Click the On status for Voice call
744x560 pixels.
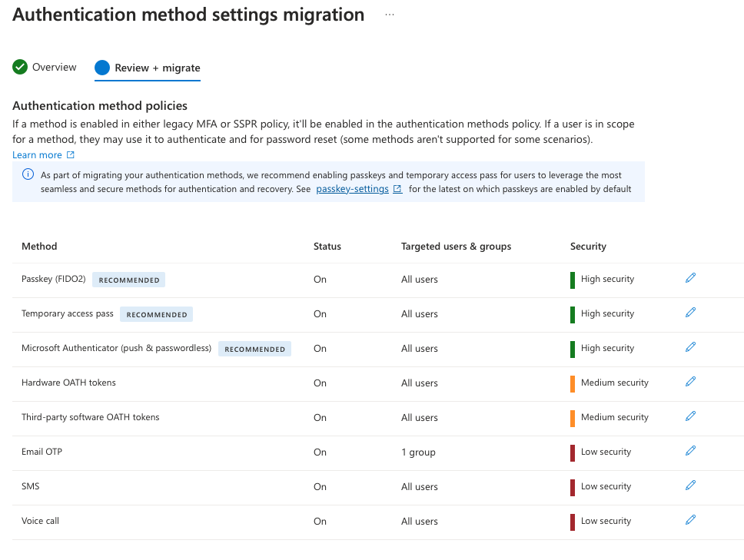coord(320,522)
